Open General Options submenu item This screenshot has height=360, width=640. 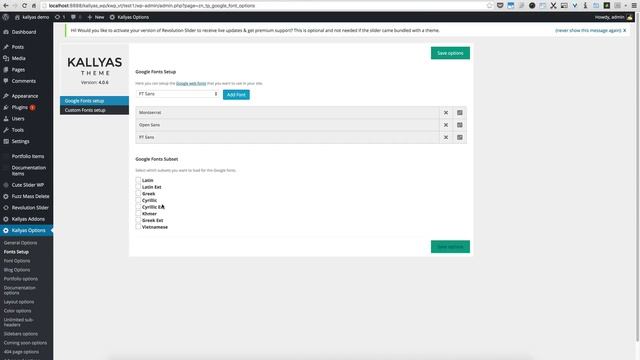[x=20, y=243]
